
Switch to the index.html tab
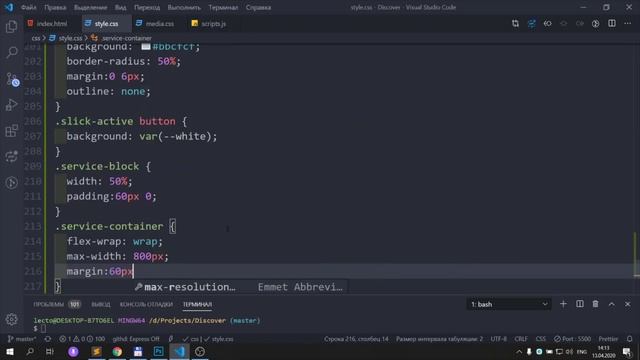pos(51,24)
